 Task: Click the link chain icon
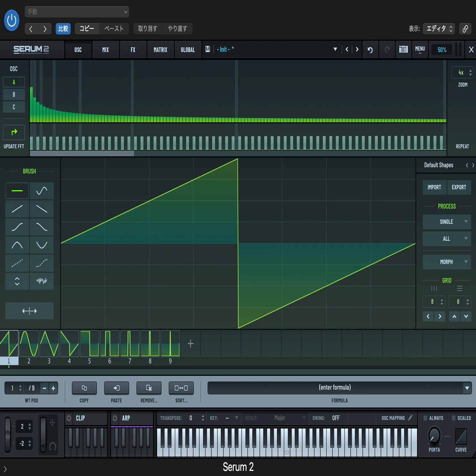(465, 29)
